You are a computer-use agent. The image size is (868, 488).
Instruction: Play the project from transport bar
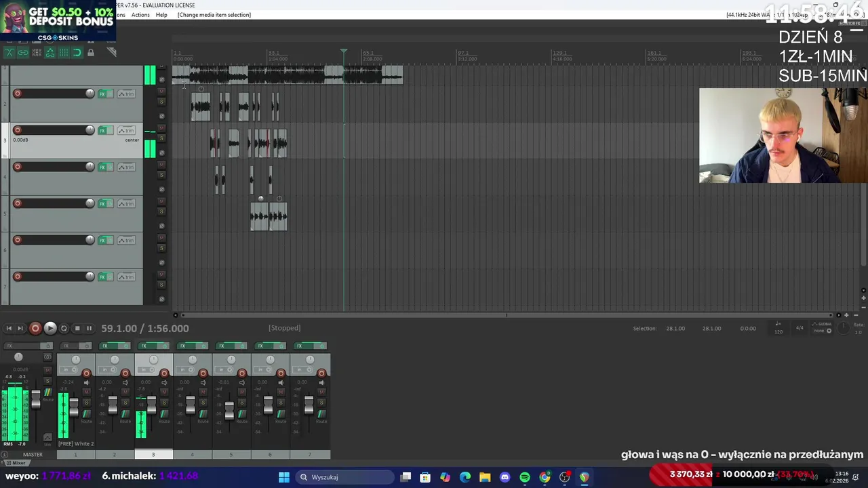[50, 328]
